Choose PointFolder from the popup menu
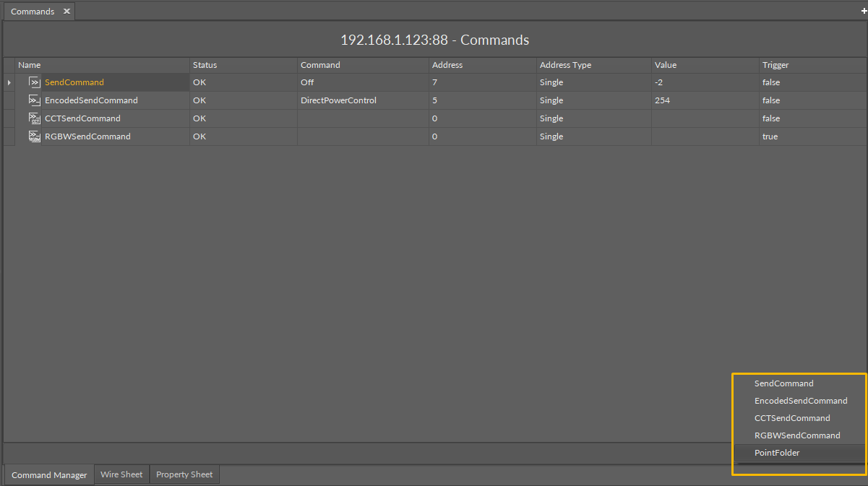868x486 pixels. click(799, 453)
